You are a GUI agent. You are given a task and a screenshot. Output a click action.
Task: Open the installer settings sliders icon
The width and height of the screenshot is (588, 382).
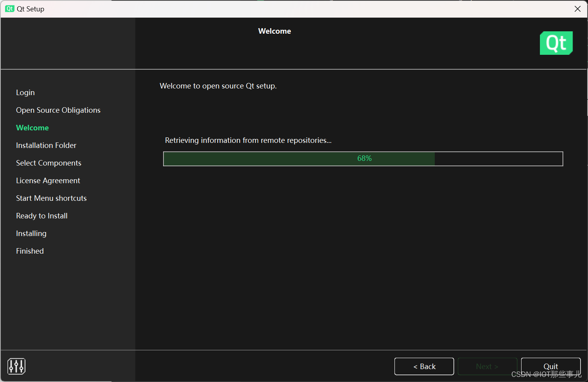point(16,366)
